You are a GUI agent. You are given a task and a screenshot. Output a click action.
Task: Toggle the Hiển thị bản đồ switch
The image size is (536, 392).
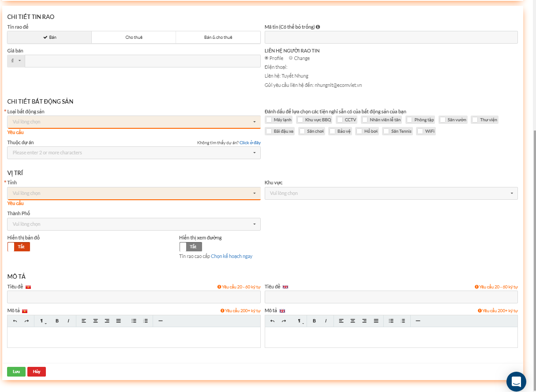point(19,247)
